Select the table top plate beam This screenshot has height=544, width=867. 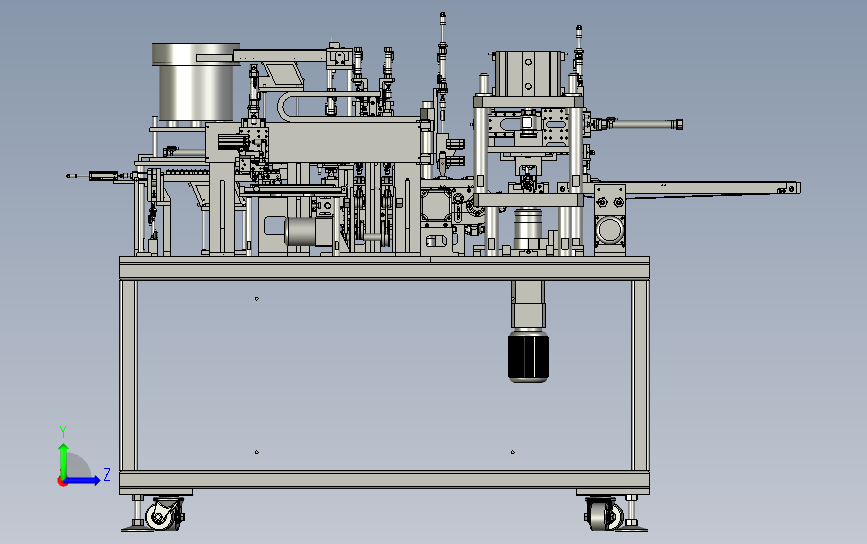[x=384, y=268]
